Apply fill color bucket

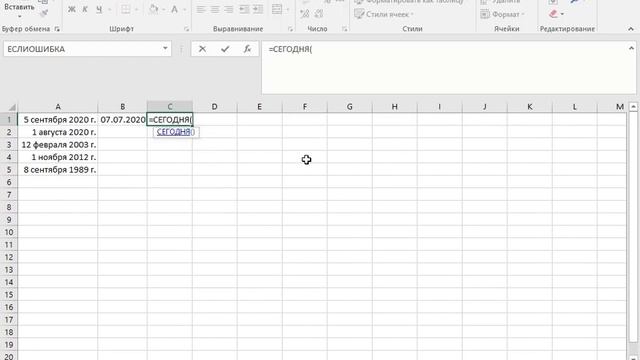(153, 9)
